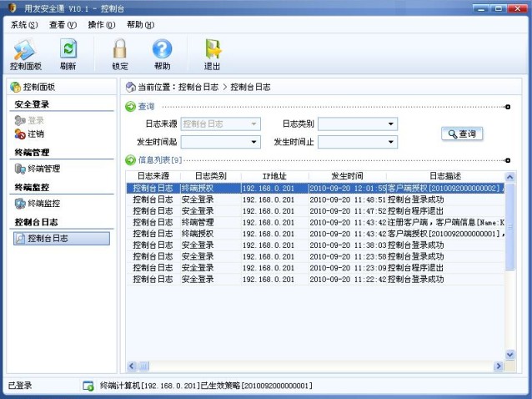Click the green arrow icon next to 查询
Image resolution: width=532 pixels, height=399 pixels.
130,107
